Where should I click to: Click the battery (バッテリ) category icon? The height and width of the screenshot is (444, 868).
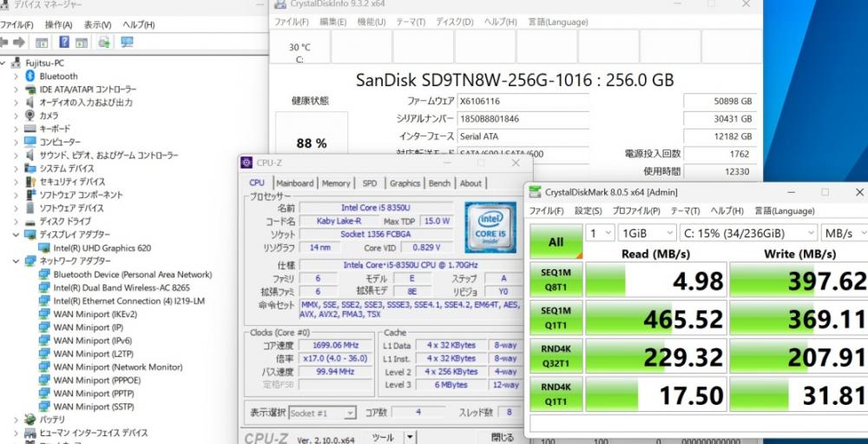click(30, 420)
